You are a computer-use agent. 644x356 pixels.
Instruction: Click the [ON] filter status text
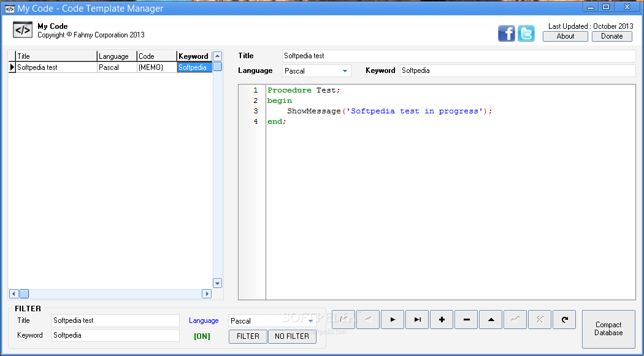tap(202, 336)
